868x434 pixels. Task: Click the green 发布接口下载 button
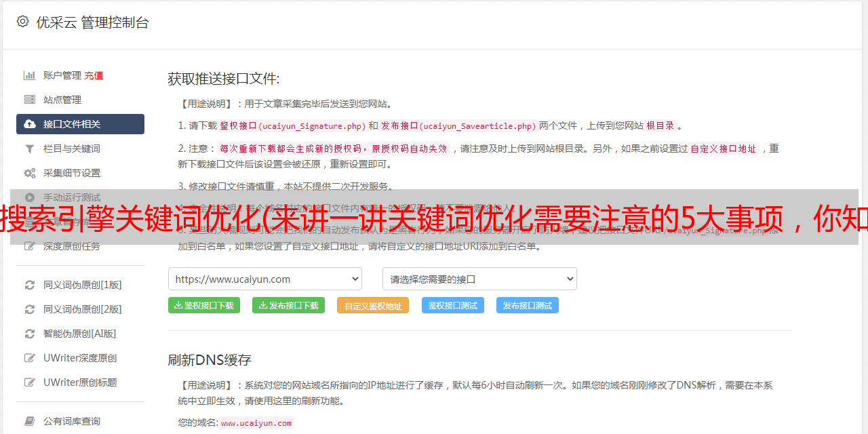pyautogui.click(x=288, y=305)
